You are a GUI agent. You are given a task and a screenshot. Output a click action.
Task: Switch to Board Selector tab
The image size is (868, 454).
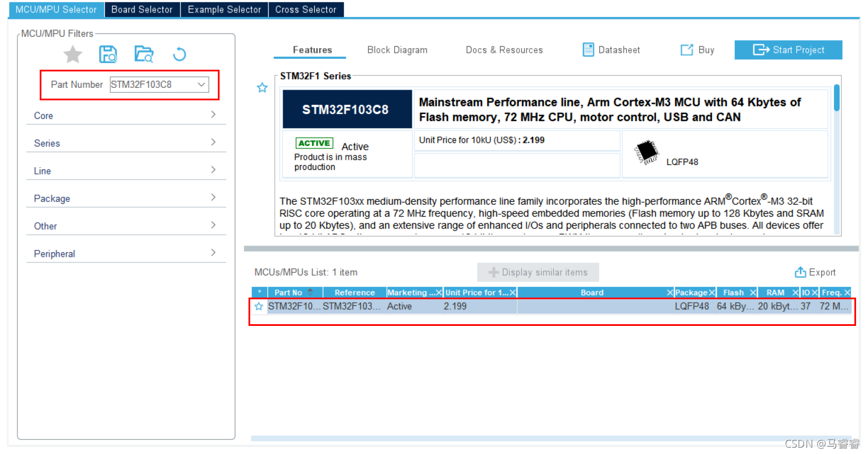pyautogui.click(x=142, y=10)
